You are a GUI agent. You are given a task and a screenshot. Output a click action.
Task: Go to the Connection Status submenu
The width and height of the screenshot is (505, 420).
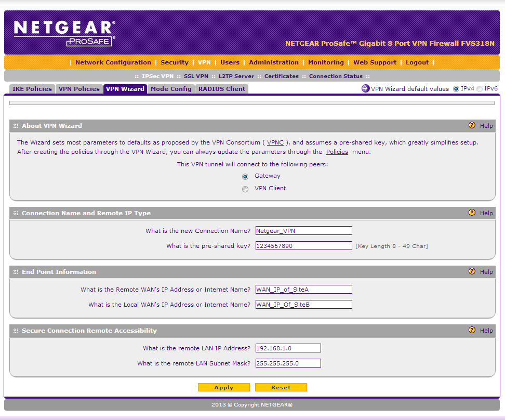click(336, 76)
